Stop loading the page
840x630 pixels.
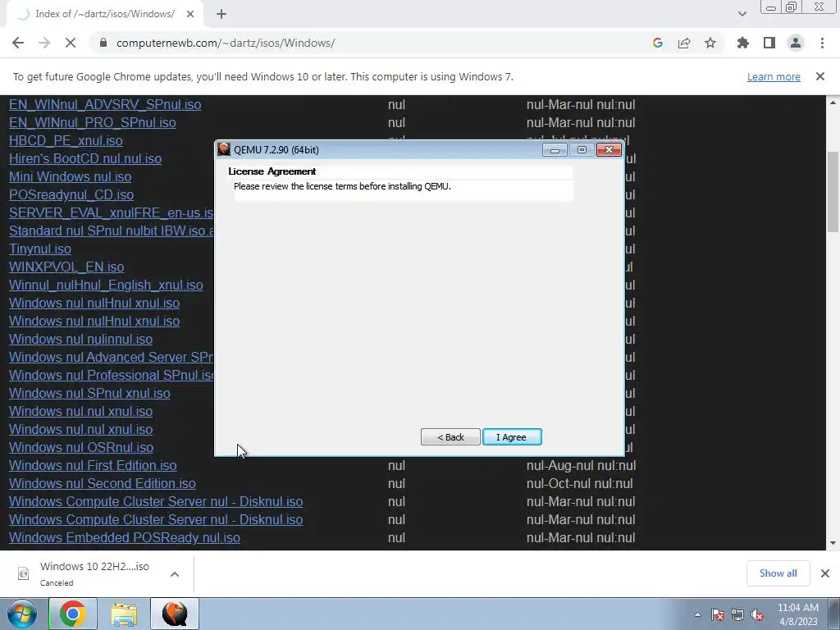(71, 43)
